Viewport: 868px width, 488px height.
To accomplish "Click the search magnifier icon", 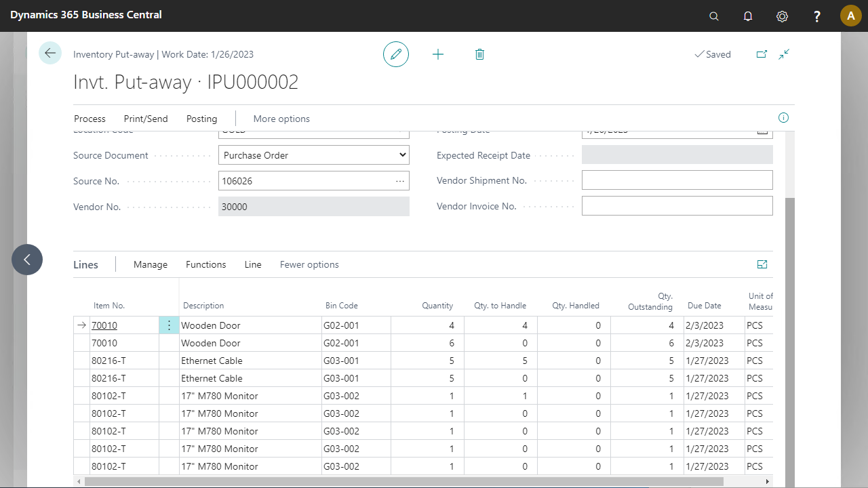I will click(713, 16).
